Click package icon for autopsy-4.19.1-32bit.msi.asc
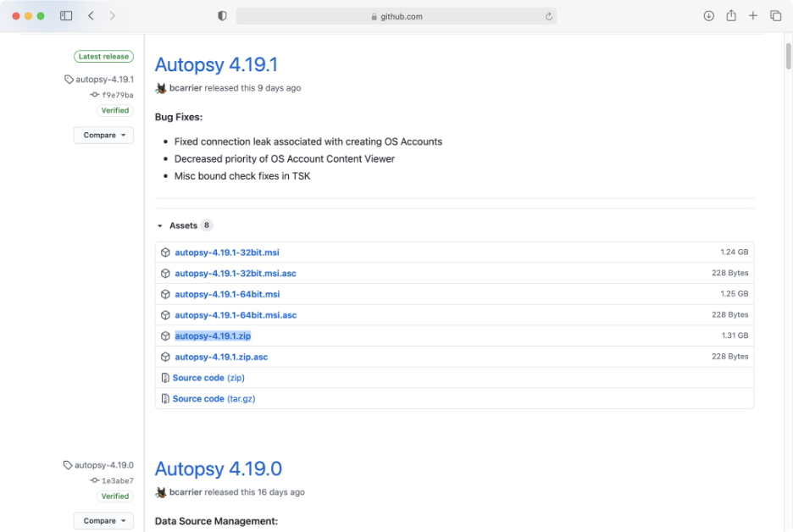 click(165, 273)
